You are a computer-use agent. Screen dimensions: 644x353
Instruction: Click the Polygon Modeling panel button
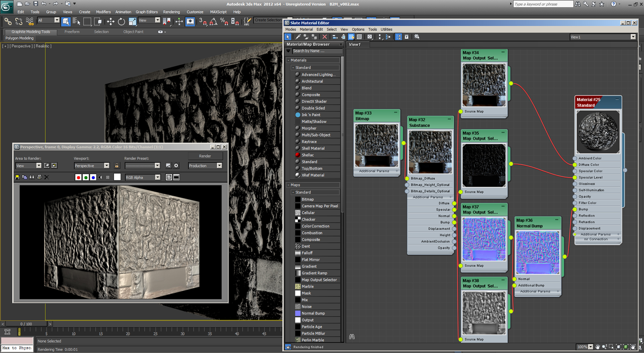click(x=19, y=38)
